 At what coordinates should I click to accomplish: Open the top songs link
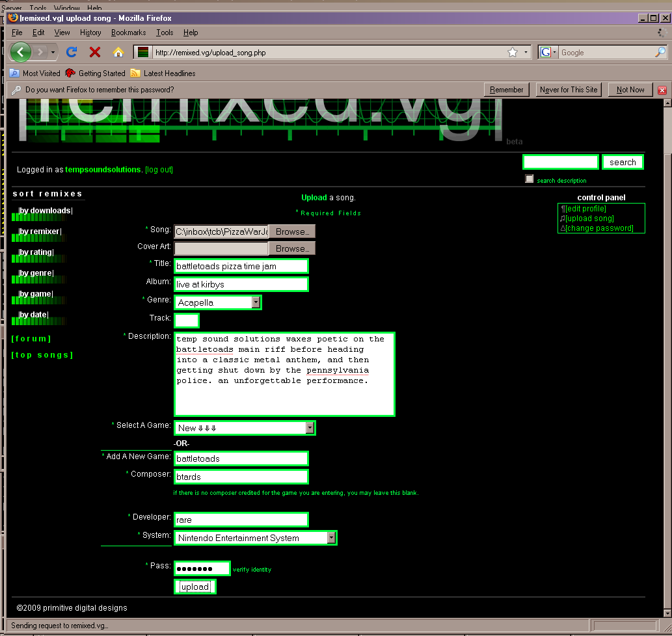tap(42, 355)
